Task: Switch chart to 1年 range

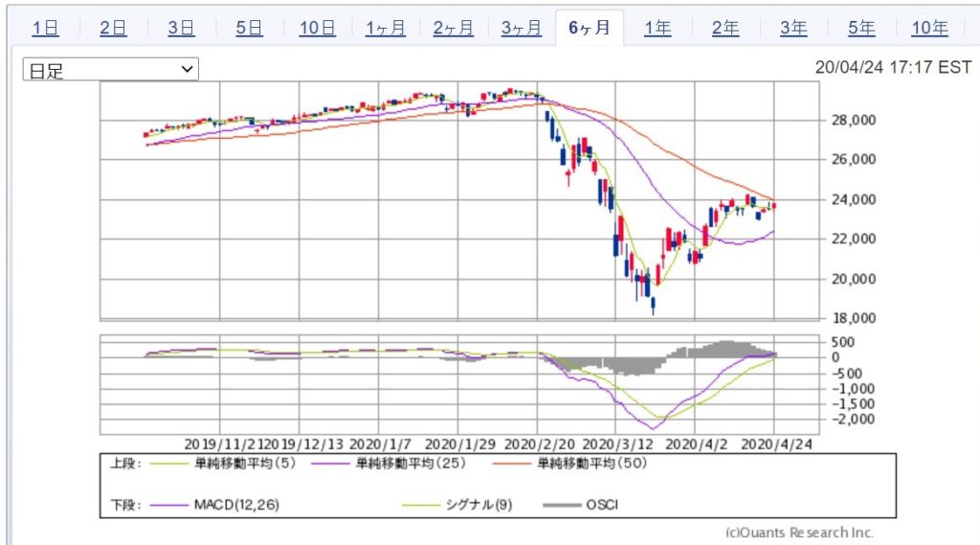Action: pyautogui.click(x=657, y=28)
